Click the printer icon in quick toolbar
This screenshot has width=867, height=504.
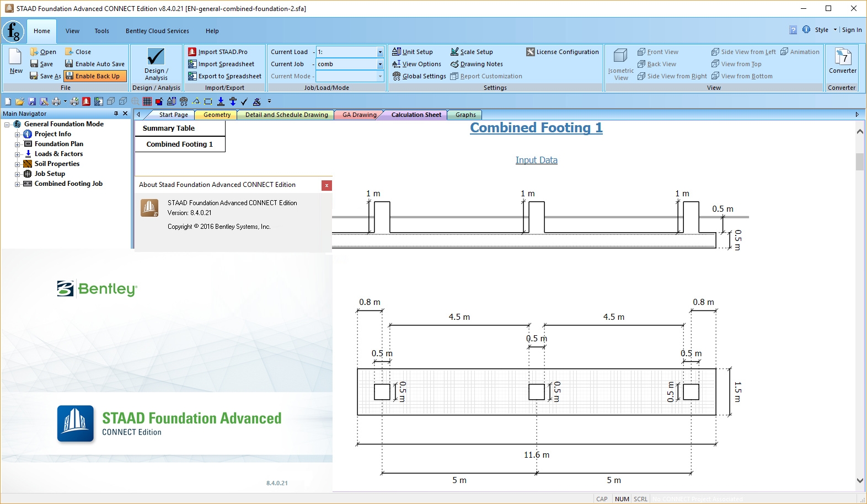click(56, 101)
